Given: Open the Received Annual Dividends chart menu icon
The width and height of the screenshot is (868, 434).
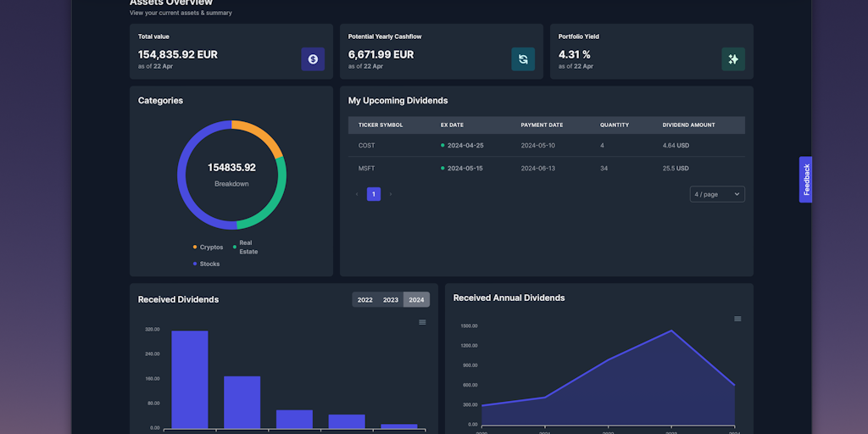Looking at the screenshot, I should pyautogui.click(x=737, y=319).
